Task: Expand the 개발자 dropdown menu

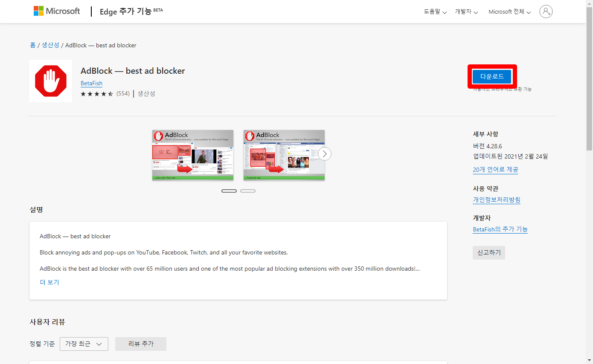Action: point(466,12)
